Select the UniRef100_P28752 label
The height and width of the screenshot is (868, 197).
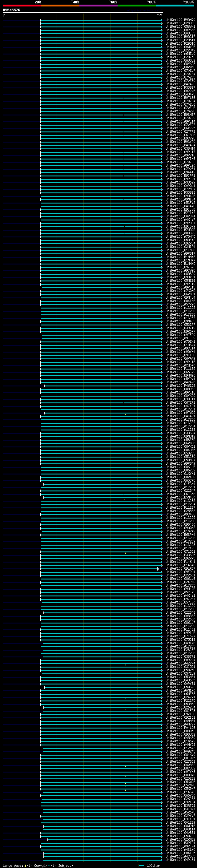click(x=180, y=57)
